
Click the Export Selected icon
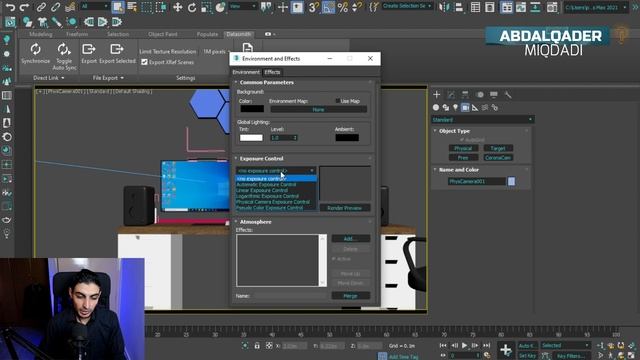pos(117,49)
